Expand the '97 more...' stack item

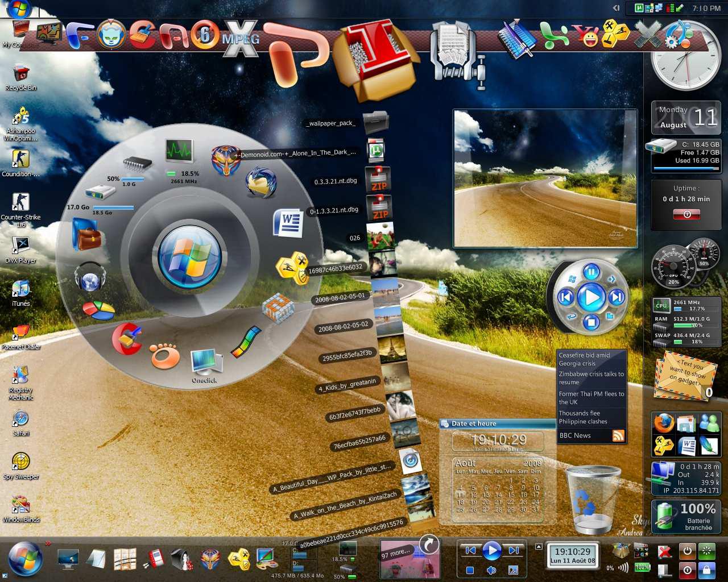pyautogui.click(x=409, y=557)
